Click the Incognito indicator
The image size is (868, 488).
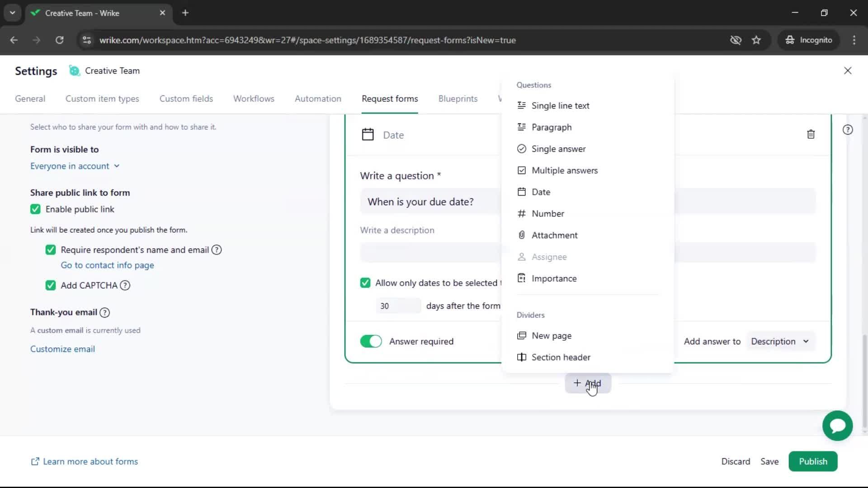click(809, 40)
